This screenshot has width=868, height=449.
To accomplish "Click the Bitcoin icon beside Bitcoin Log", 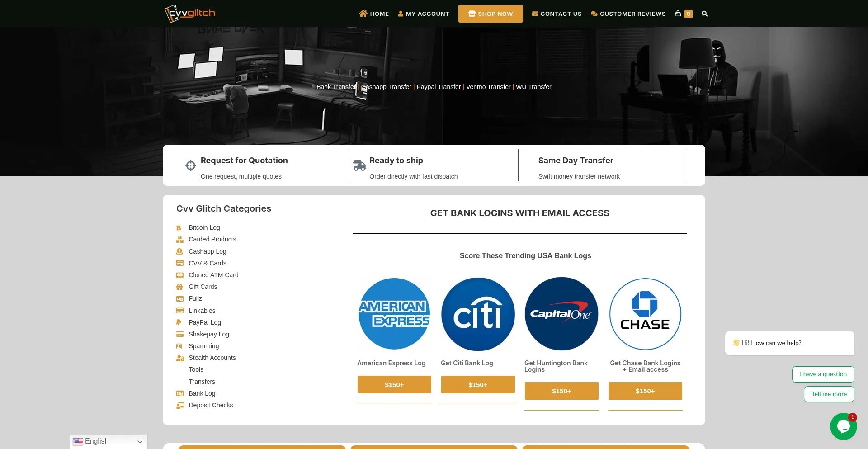I will point(179,228).
